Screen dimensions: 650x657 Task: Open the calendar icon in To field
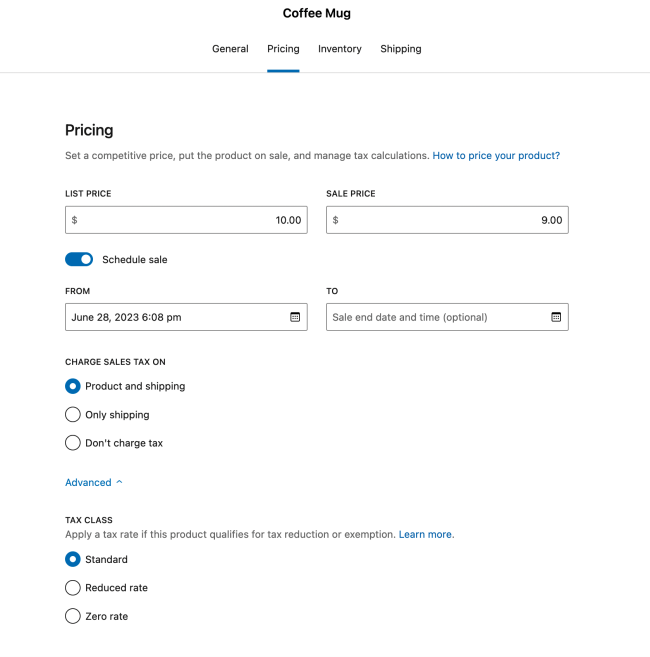(556, 317)
